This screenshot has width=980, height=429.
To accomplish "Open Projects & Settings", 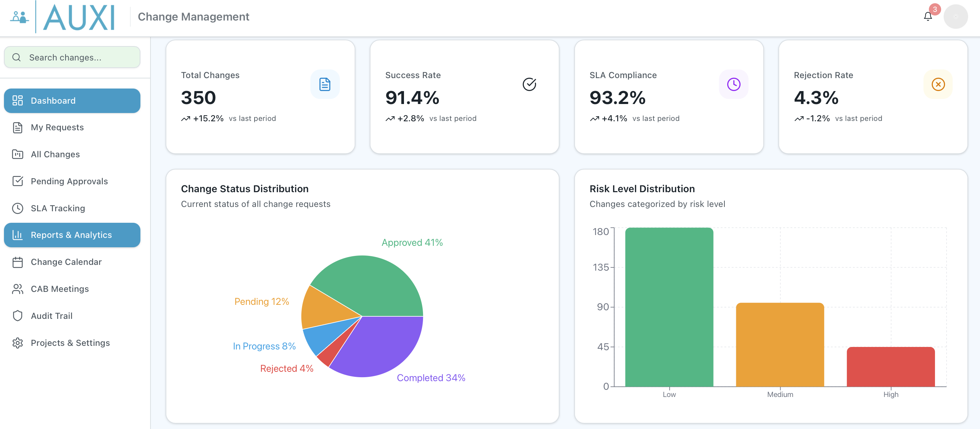I will pos(70,343).
